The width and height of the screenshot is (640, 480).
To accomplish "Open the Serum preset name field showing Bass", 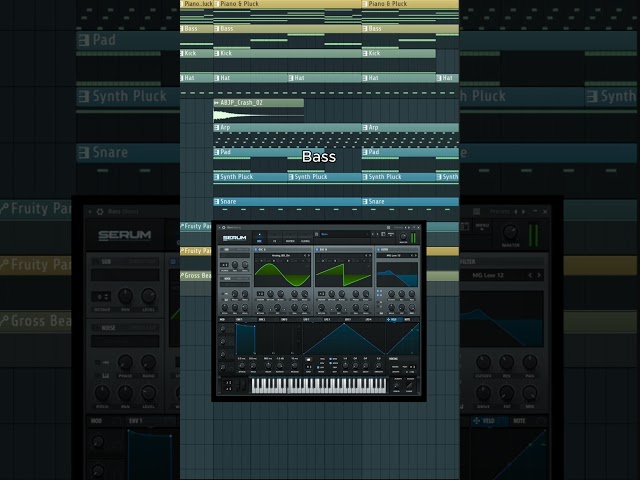I will coord(345,234).
